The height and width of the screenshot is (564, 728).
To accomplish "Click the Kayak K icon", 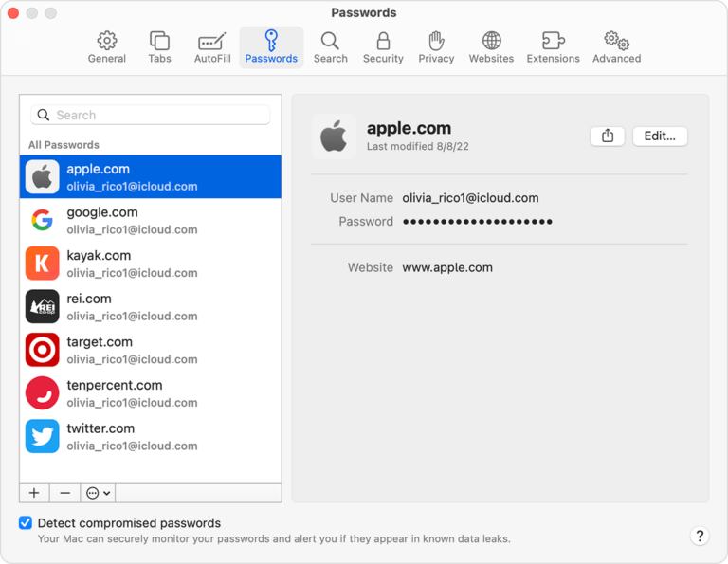I will click(43, 264).
